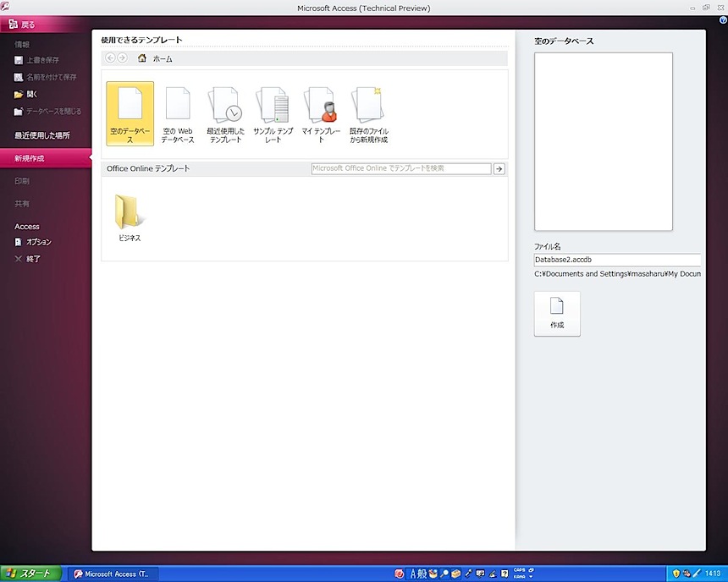Open 開く in the sidebar
The width and height of the screenshot is (728, 582).
click(x=31, y=94)
